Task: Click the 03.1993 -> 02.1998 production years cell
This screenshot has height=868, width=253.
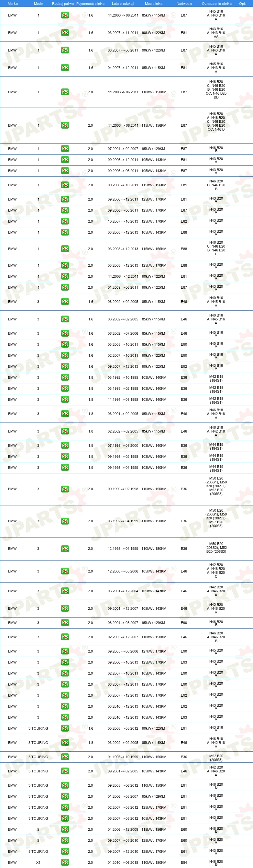Action: pyautogui.click(x=123, y=388)
